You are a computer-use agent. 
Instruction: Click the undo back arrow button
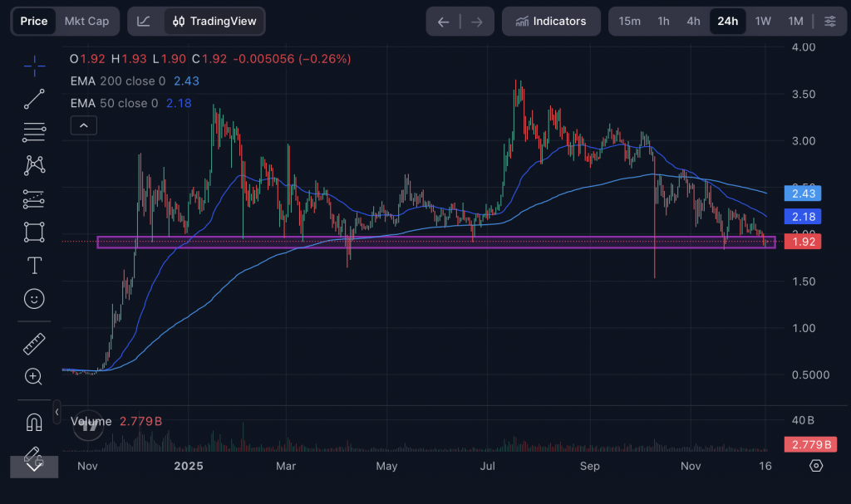443,22
